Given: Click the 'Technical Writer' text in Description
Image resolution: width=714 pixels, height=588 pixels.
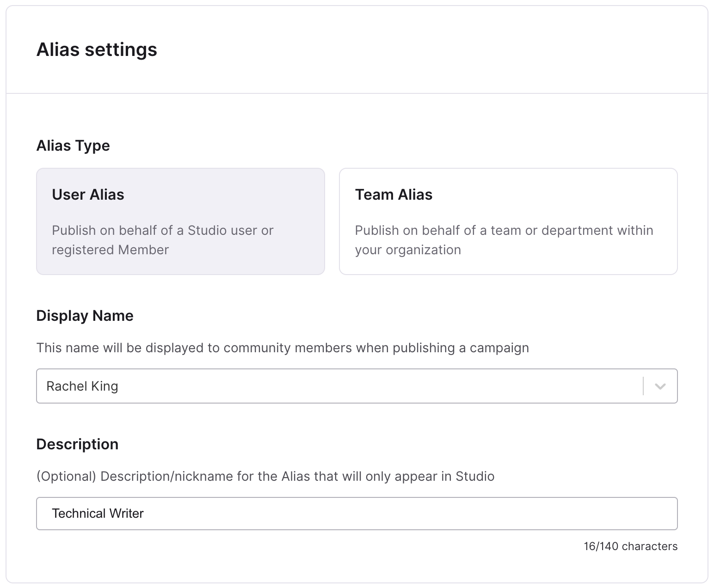Looking at the screenshot, I should [x=98, y=513].
